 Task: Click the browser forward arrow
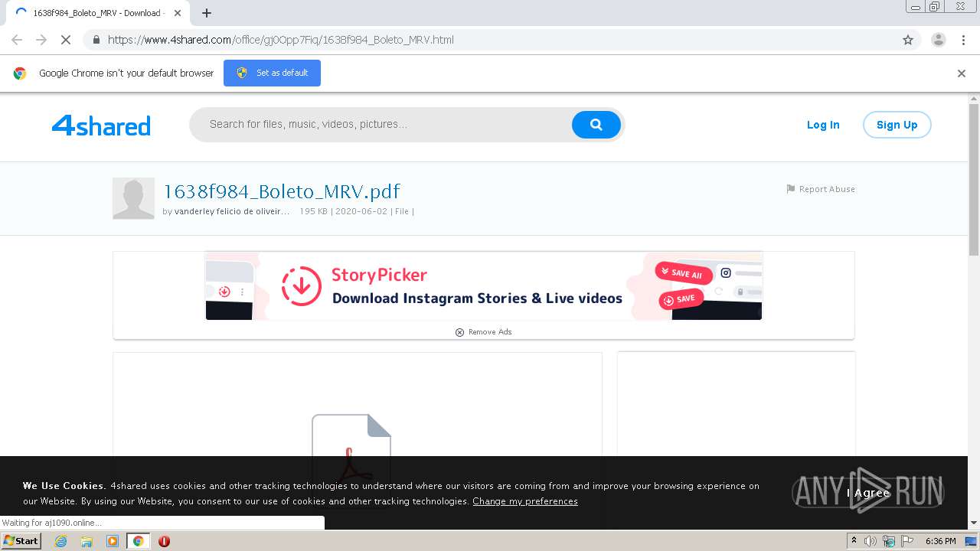pos(41,40)
